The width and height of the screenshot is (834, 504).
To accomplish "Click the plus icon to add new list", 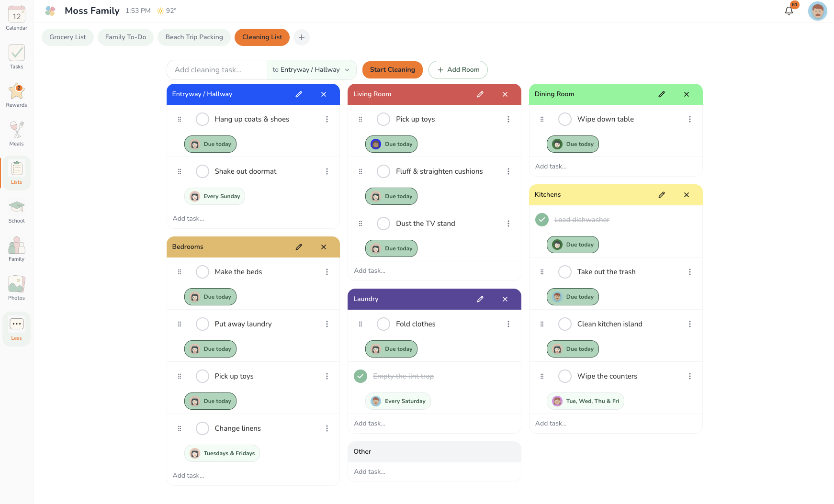I will tap(302, 37).
